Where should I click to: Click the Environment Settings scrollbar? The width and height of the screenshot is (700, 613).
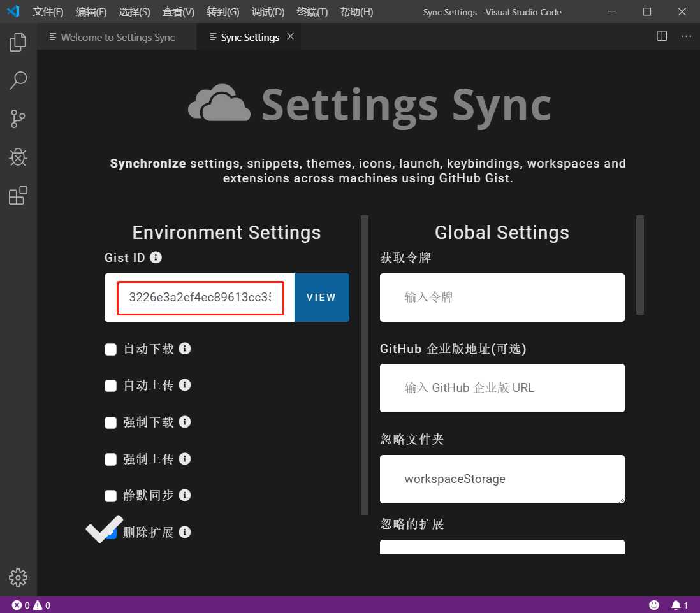point(364,365)
